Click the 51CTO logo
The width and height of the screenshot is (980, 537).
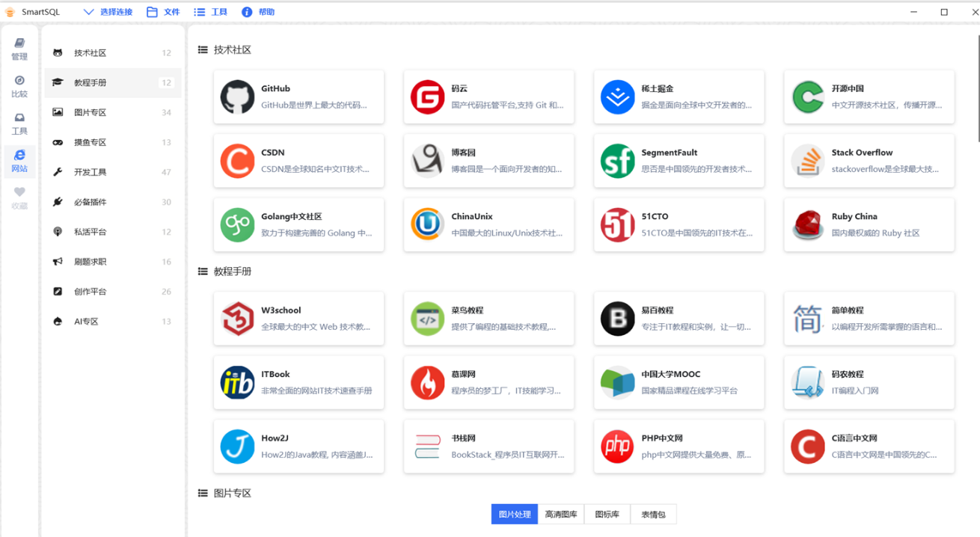617,225
